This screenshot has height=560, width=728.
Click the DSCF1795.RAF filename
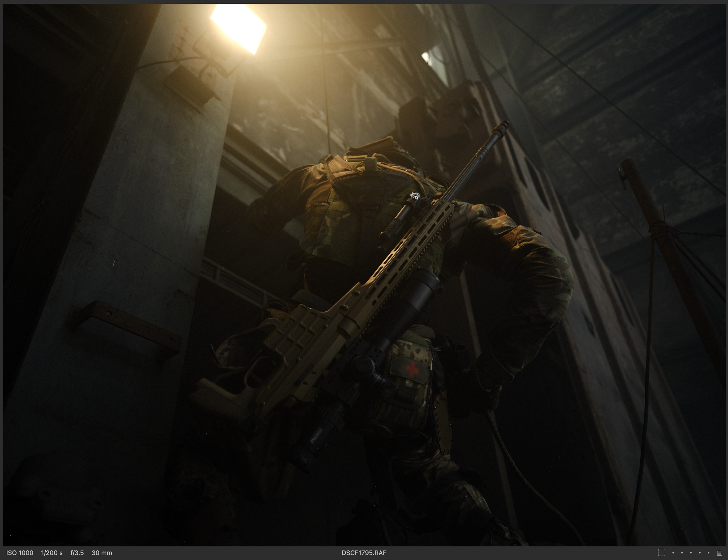pos(364,553)
